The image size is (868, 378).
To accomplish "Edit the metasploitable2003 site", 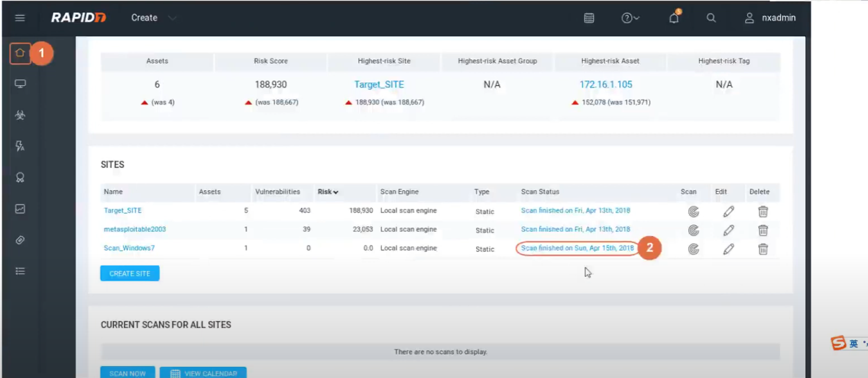I will [x=728, y=230].
